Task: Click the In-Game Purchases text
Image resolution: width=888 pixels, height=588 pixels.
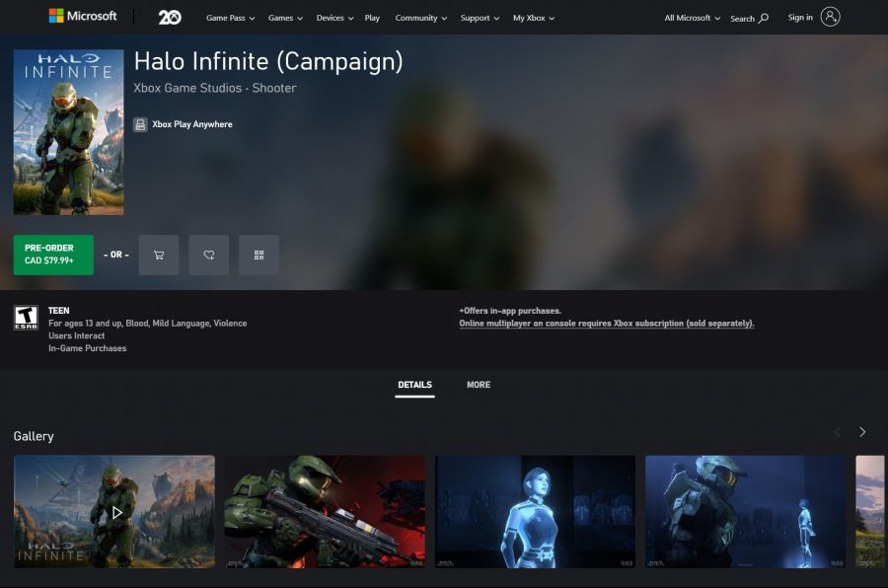Action: pos(87,348)
